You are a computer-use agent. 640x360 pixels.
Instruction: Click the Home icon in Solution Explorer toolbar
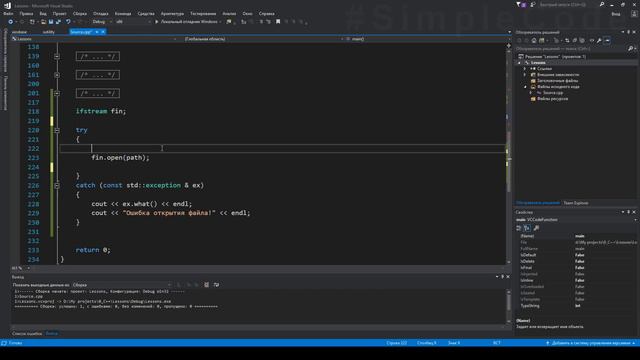click(x=534, y=40)
